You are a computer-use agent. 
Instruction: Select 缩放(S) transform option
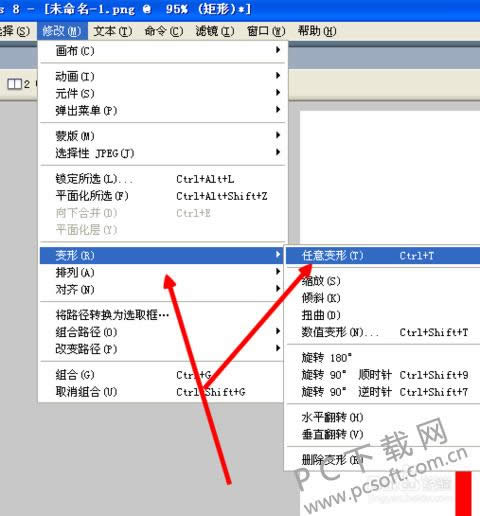point(383,281)
